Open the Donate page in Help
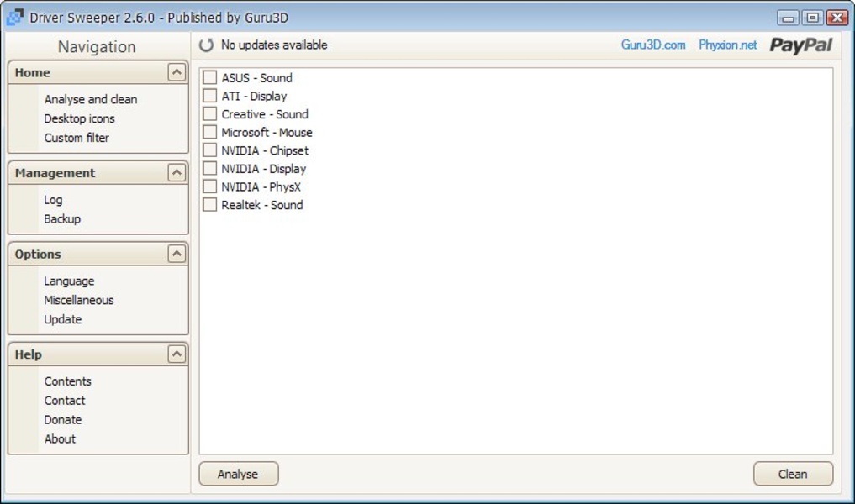This screenshot has height=504, width=855. (x=63, y=419)
